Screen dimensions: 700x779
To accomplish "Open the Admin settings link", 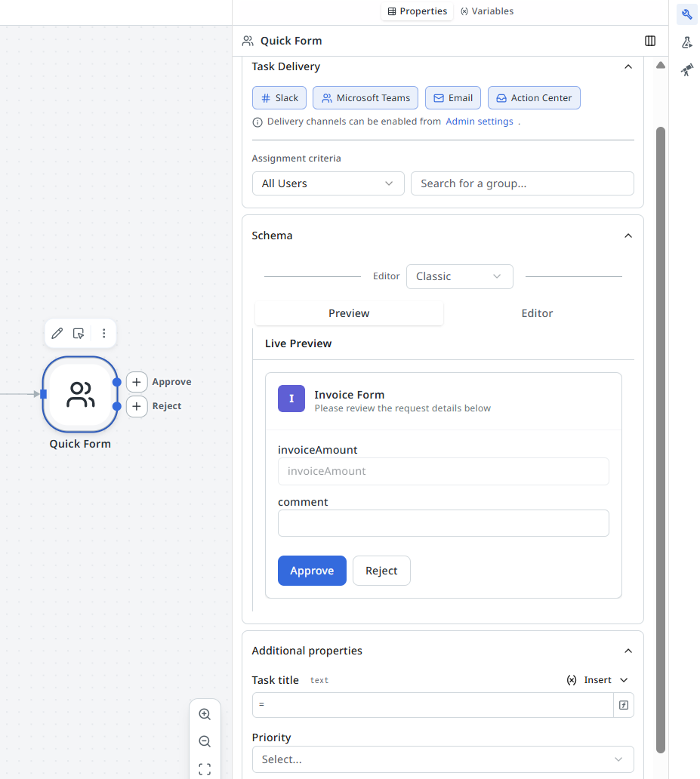I will [480, 122].
